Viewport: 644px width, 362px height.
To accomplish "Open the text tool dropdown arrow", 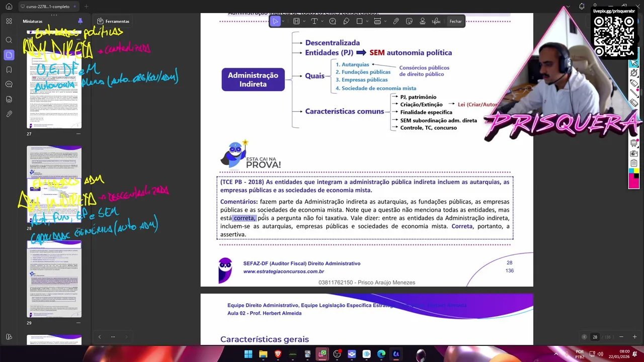I will [x=323, y=21].
